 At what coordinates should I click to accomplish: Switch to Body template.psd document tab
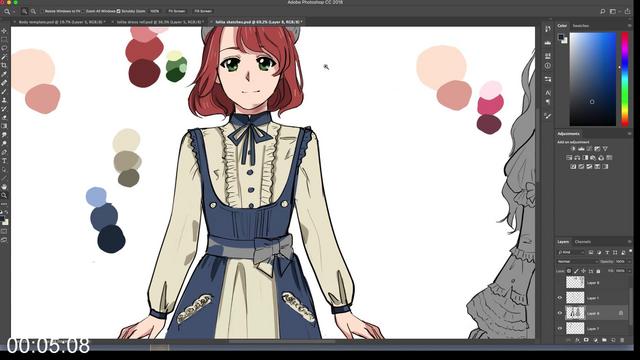coord(62,22)
